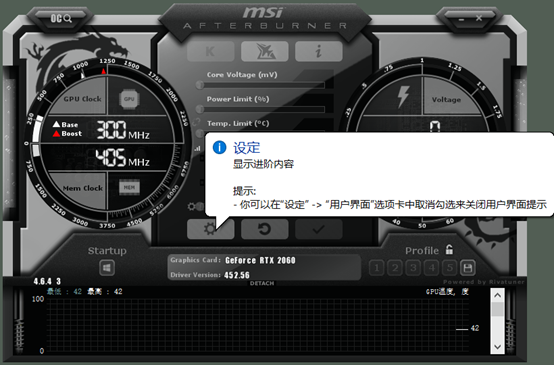Open the information i button
554x365 pixels.
[319, 52]
